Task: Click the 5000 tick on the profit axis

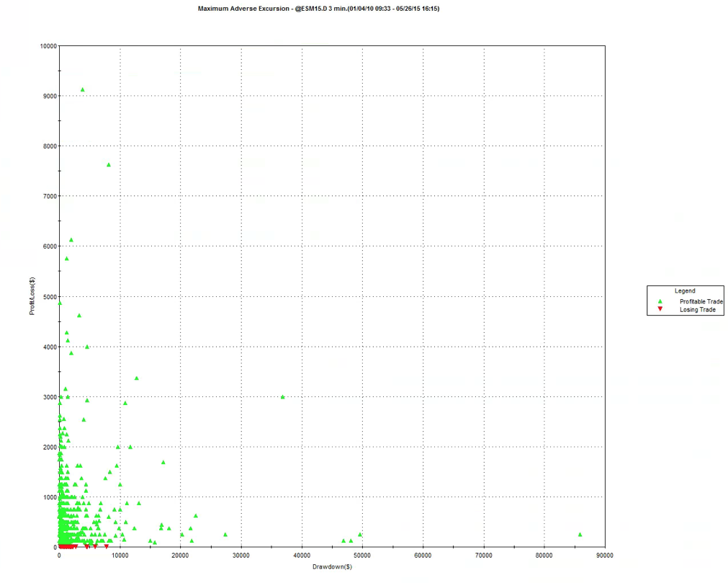Action: pyautogui.click(x=50, y=297)
